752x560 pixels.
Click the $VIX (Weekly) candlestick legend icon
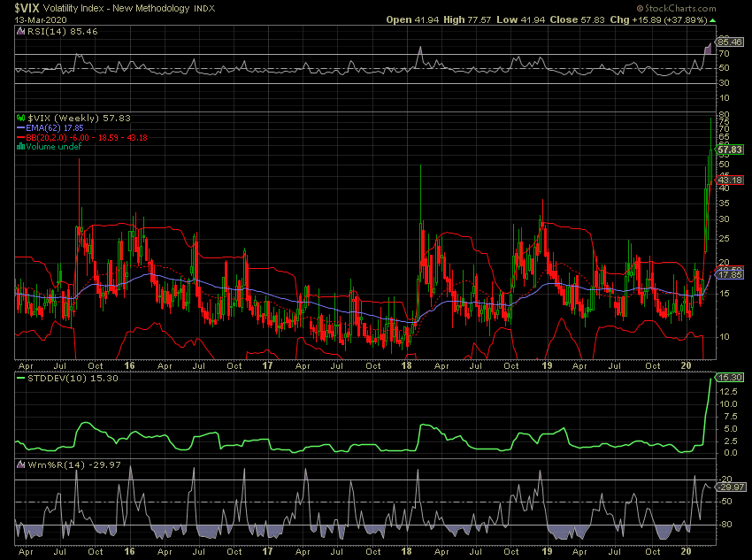pos(20,118)
